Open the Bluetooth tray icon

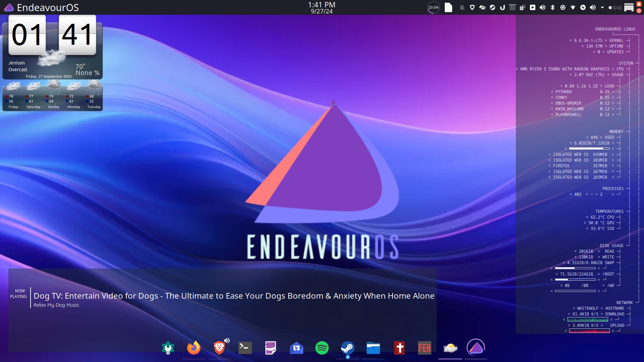coord(552,7)
